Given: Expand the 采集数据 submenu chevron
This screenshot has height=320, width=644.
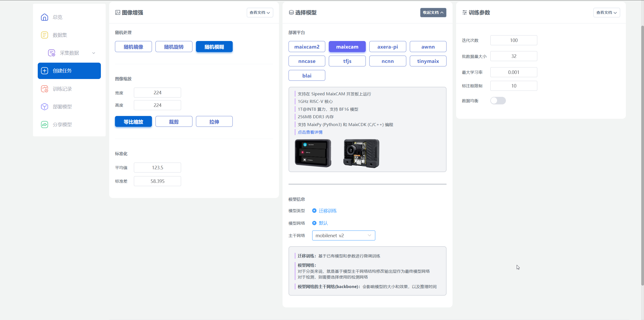Looking at the screenshot, I should (94, 53).
